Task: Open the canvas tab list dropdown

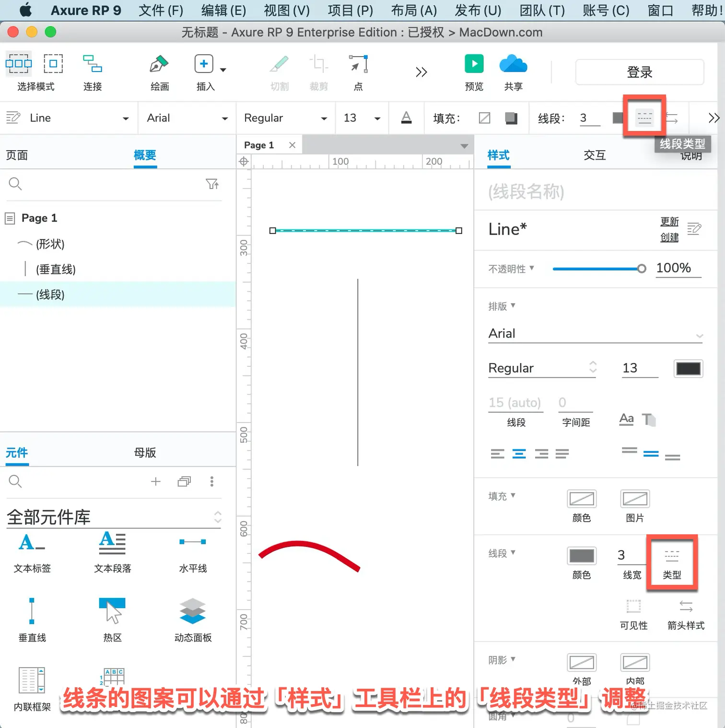Action: coord(464,146)
